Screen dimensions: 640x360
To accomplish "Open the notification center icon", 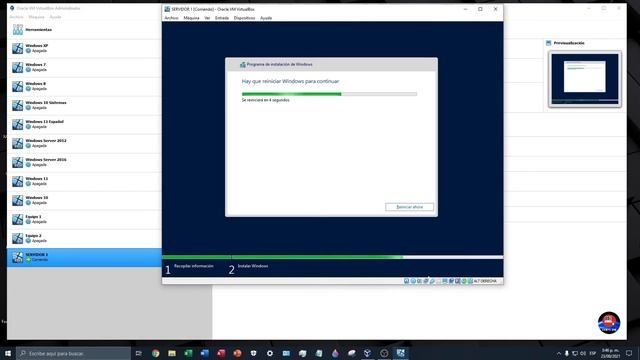I will point(629,353).
